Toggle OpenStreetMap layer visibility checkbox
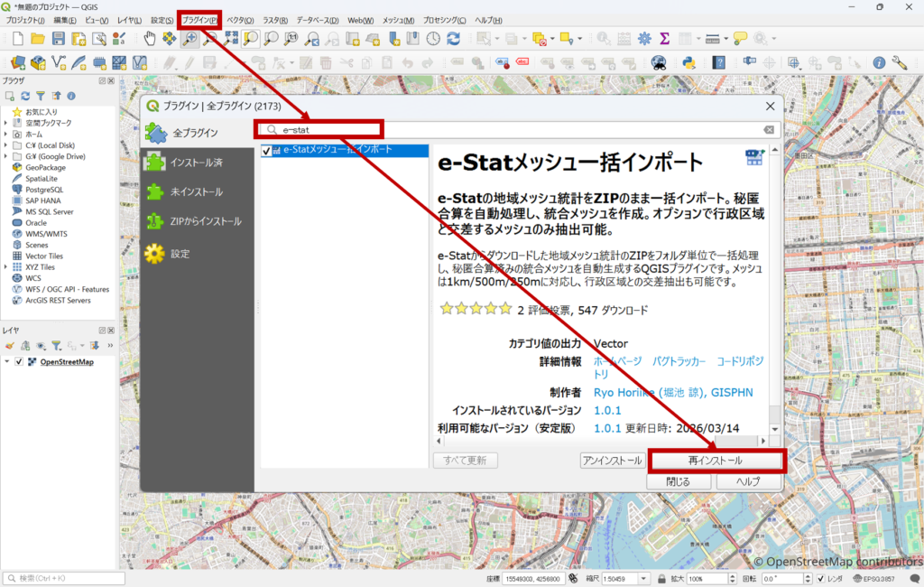Screen dimensions: 924x587 [19, 362]
